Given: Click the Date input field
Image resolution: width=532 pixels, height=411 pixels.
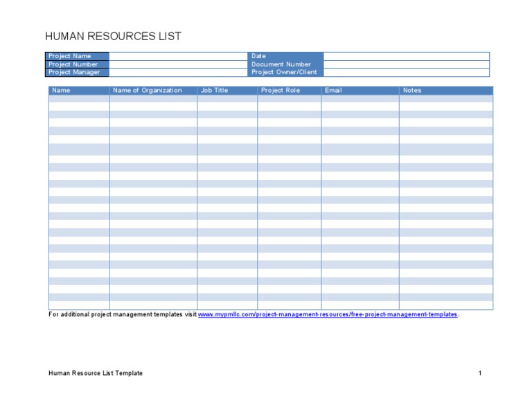Looking at the screenshot, I should (406, 56).
